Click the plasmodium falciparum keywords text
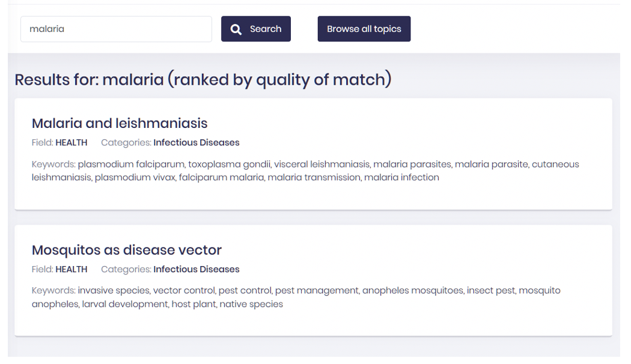The width and height of the screenshot is (631, 364). coord(131,164)
